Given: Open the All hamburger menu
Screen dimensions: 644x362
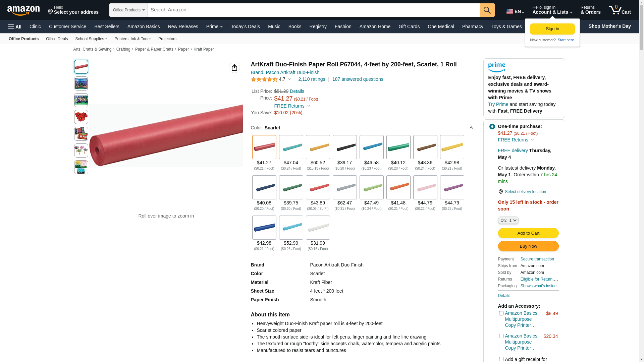Looking at the screenshot, I should (x=15, y=27).
